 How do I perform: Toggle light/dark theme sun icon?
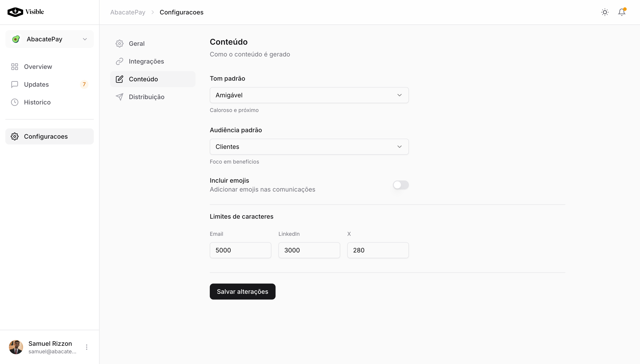point(605,12)
